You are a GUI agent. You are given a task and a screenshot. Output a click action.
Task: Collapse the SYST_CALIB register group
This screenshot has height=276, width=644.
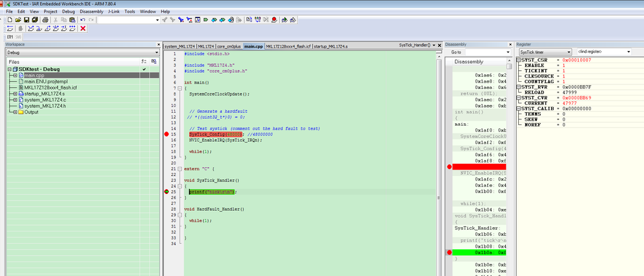coord(519,108)
